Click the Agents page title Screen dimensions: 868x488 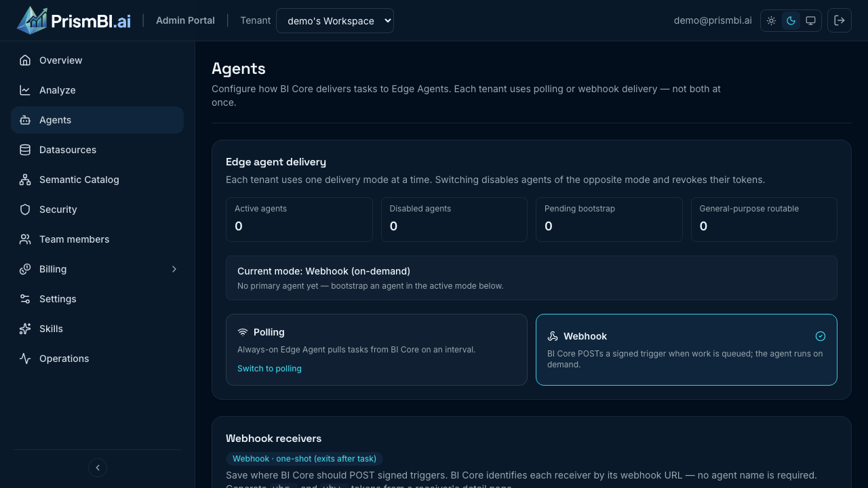pyautogui.click(x=239, y=68)
